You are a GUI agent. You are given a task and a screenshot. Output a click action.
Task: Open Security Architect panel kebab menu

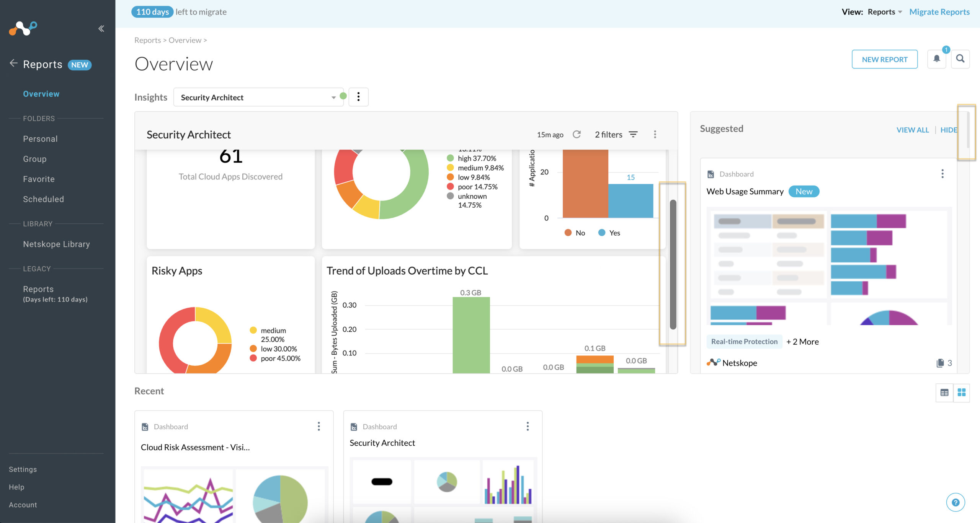[x=655, y=134]
